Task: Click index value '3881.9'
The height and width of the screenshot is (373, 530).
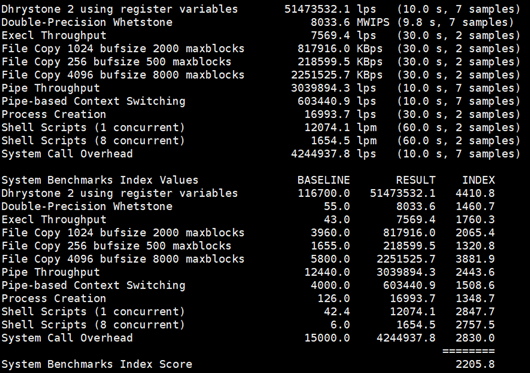Action: tap(475, 259)
